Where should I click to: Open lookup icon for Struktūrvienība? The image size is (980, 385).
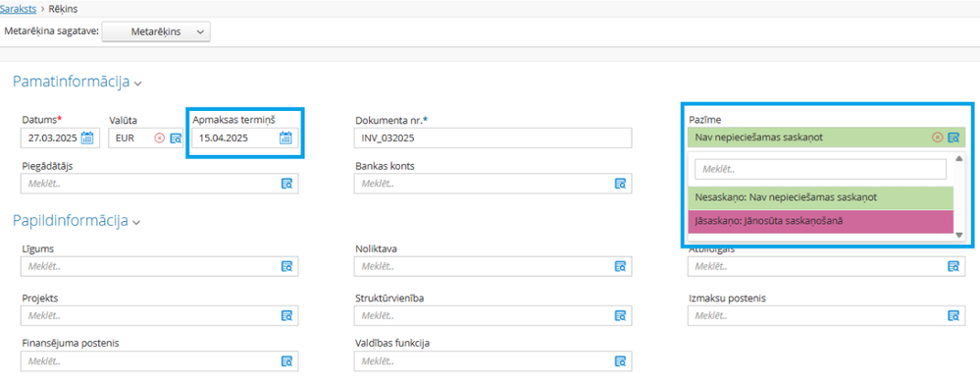621,315
